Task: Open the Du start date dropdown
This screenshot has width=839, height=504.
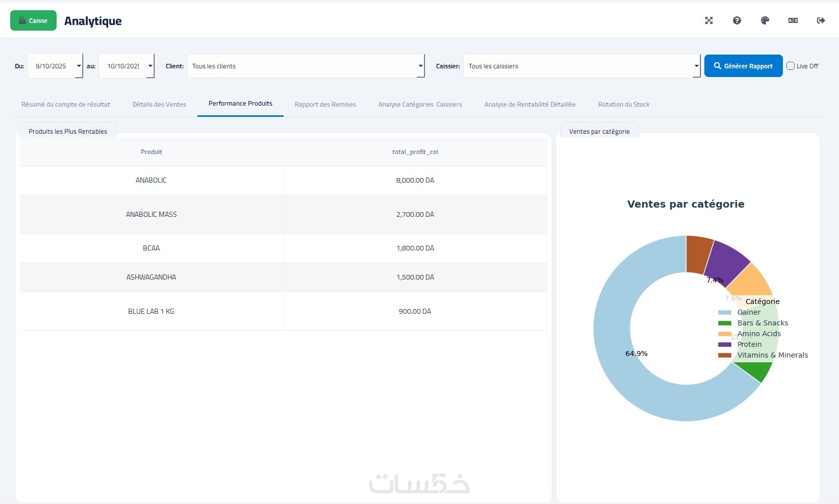Action: 55,66
